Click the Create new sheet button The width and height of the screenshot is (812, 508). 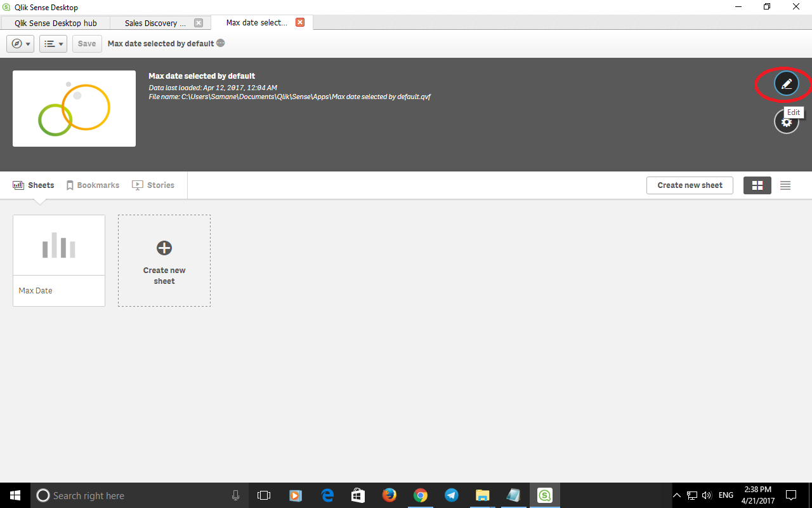pyautogui.click(x=690, y=185)
